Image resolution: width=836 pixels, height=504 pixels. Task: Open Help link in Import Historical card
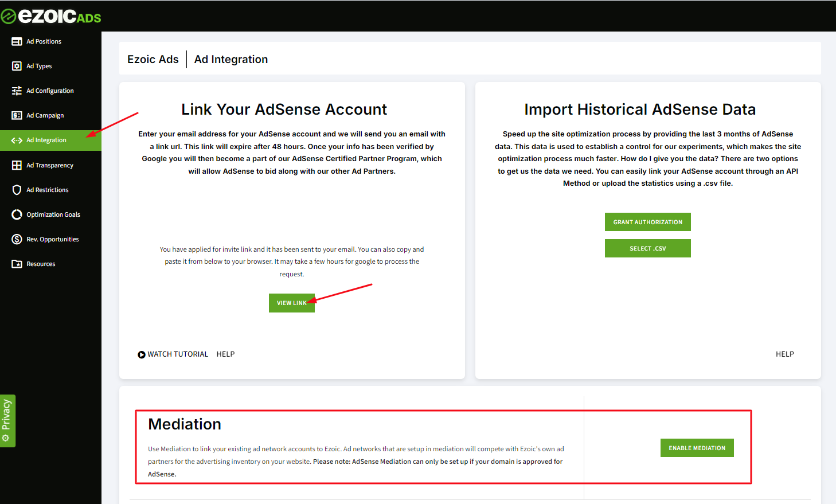coord(784,354)
